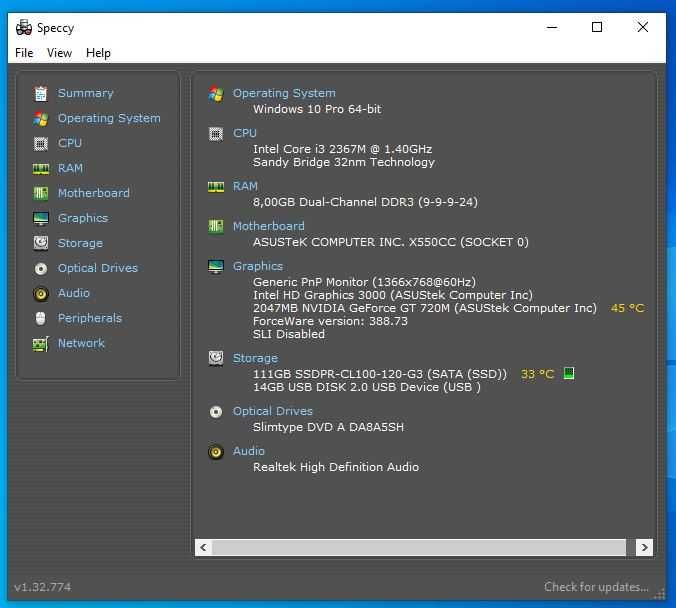The height and width of the screenshot is (608, 676).
Task: Click the Realtek High Definition Audio line
Action: (x=336, y=467)
